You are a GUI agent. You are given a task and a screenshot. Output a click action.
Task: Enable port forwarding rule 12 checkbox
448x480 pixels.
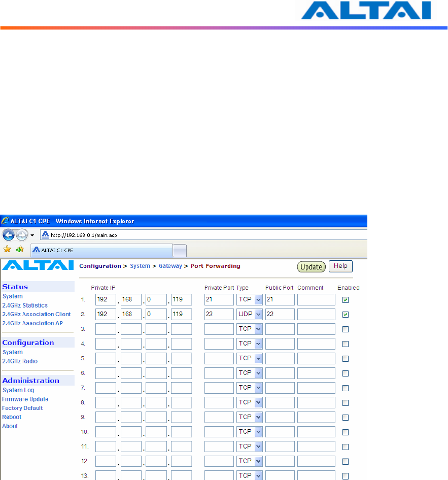346,461
